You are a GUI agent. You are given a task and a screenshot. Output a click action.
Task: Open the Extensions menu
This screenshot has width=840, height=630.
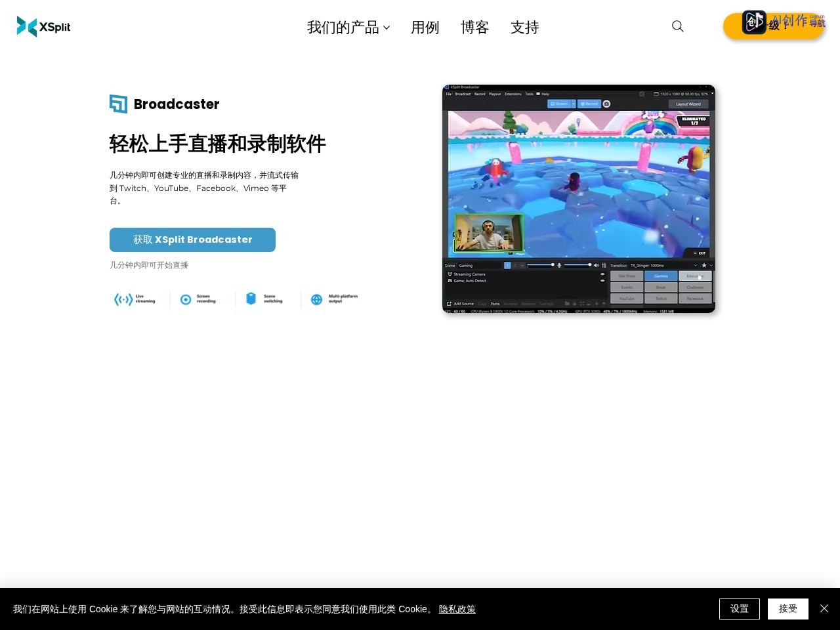coord(513,94)
